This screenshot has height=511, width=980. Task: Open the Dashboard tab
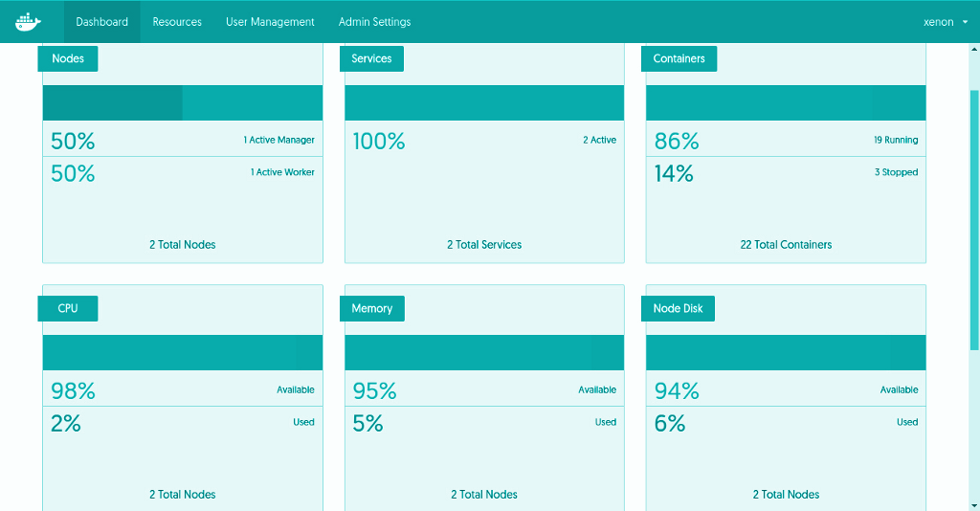click(101, 22)
